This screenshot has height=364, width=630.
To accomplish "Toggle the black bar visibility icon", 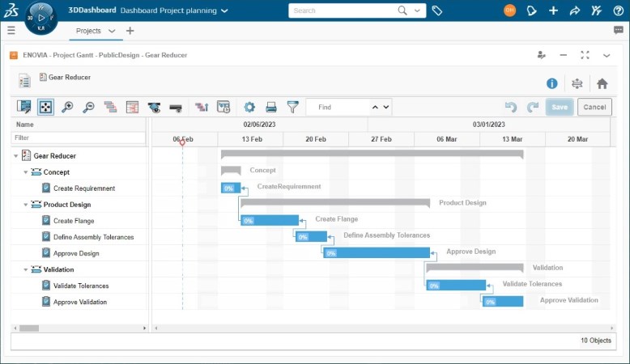I will pyautogui.click(x=176, y=108).
